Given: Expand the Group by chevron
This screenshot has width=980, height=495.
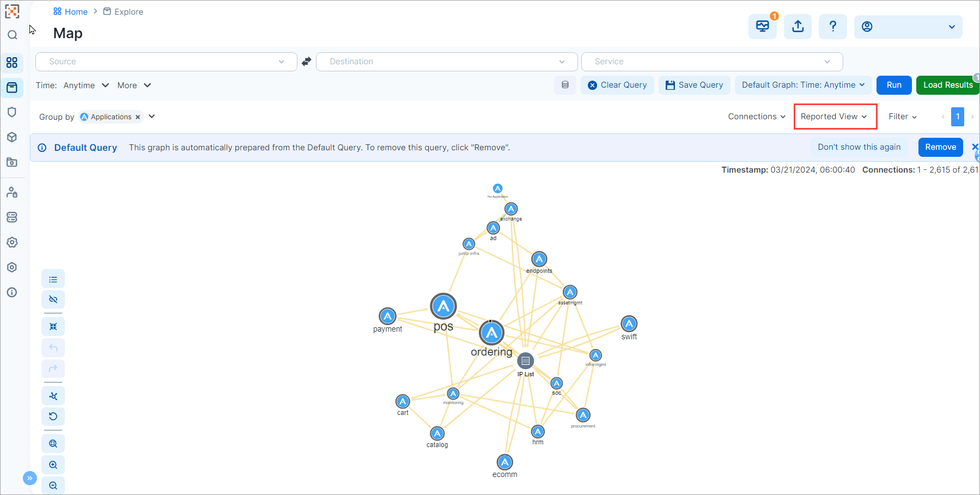Looking at the screenshot, I should pos(151,117).
